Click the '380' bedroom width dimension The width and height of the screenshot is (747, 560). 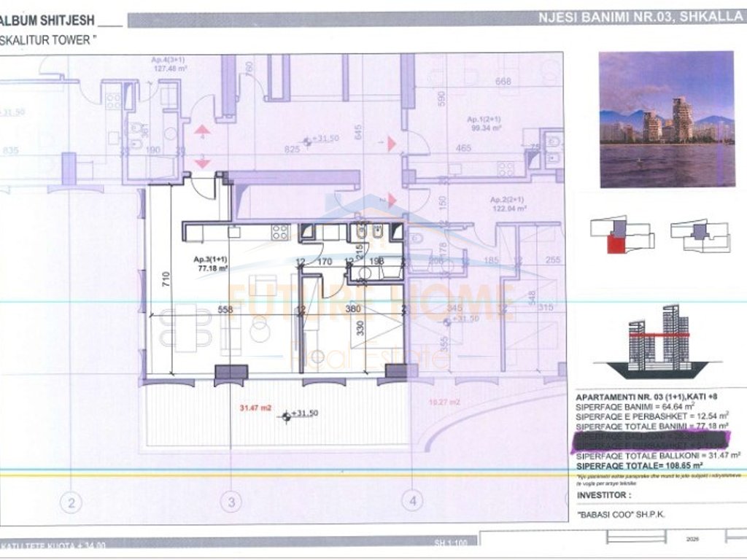point(352,309)
